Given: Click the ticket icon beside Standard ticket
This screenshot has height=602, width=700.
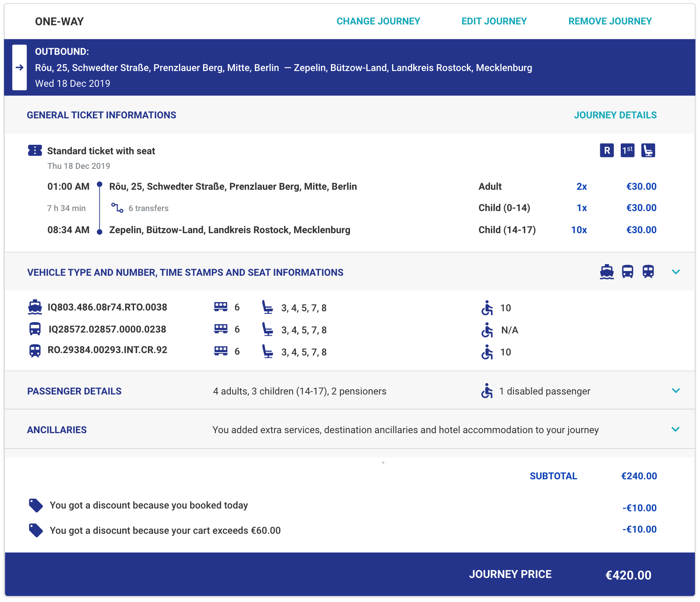Looking at the screenshot, I should (35, 150).
